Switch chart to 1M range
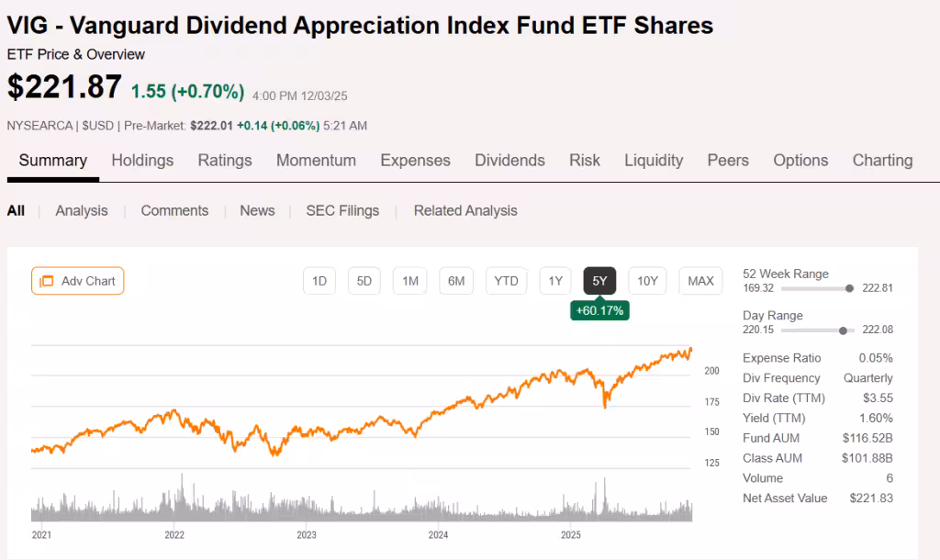The image size is (940, 560). (410, 281)
